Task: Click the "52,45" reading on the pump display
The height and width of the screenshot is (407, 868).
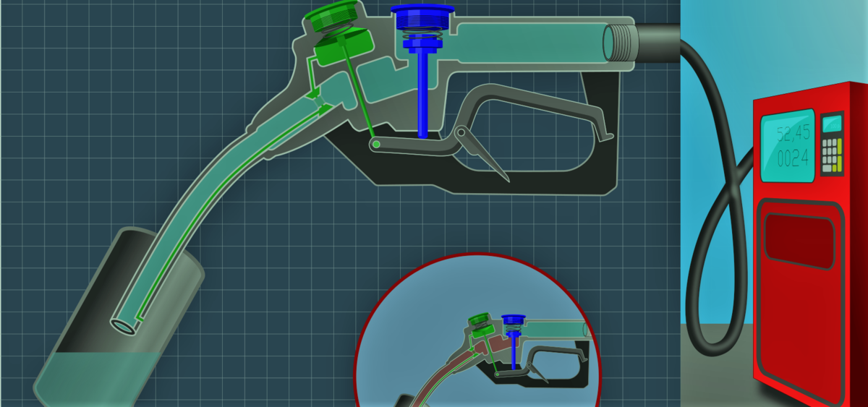Action: [x=792, y=134]
